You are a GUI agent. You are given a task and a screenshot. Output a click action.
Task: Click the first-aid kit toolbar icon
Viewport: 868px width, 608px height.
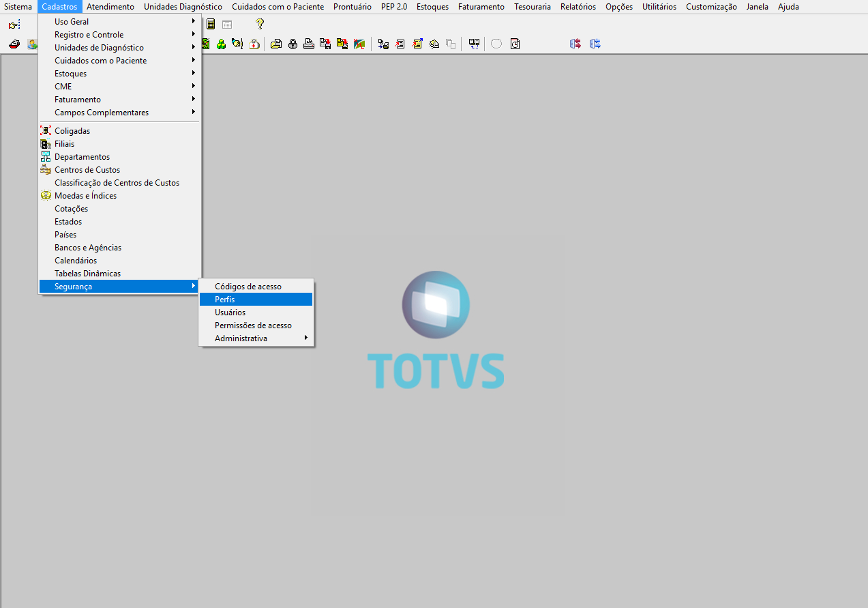[x=254, y=44]
